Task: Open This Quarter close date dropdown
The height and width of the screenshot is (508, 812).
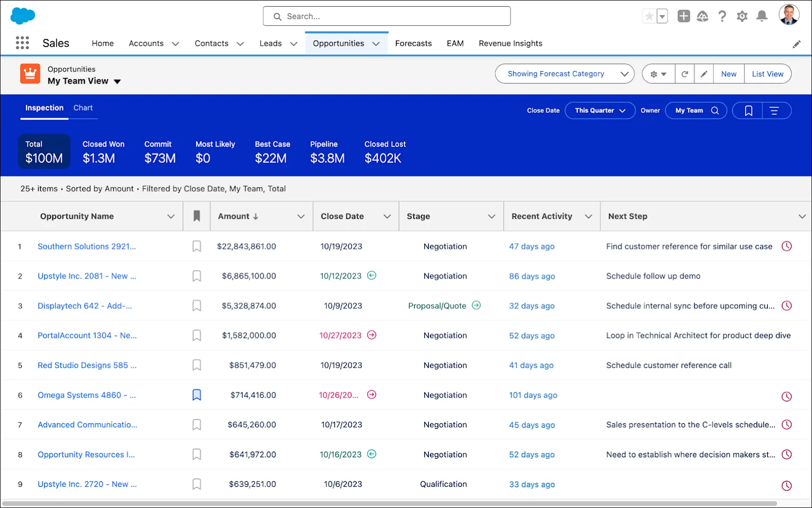Action: pos(600,111)
